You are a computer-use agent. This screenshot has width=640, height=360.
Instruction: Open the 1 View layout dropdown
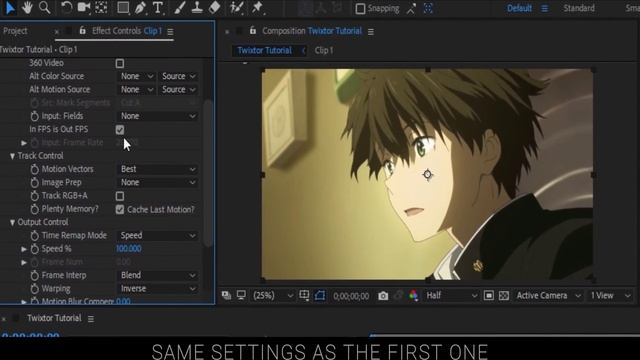coord(610,296)
